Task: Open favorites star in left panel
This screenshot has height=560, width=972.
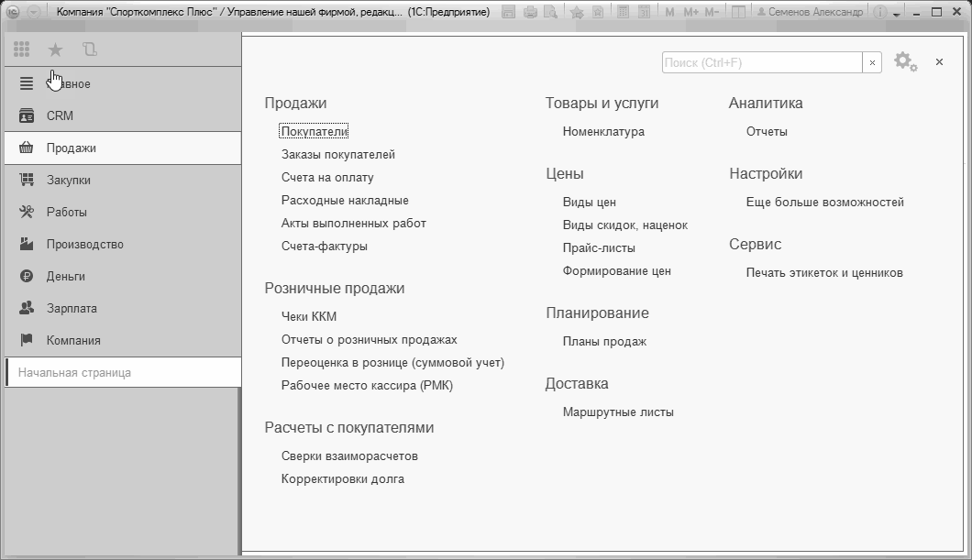Action: tap(55, 49)
